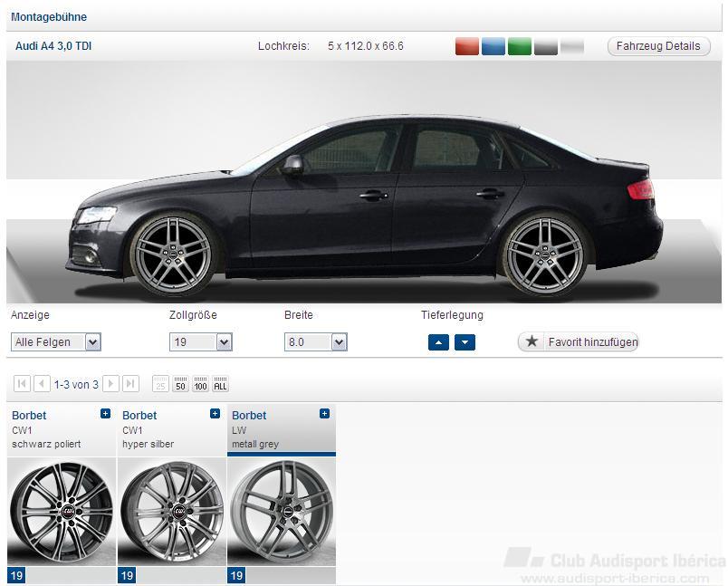
Task: Show 25 items per page
Action: 160,384
